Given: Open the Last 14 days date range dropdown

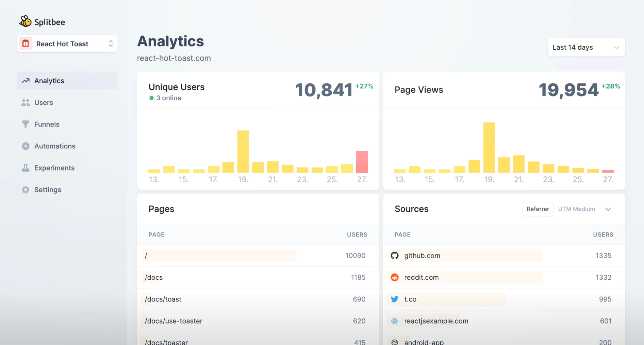Looking at the screenshot, I should (x=586, y=47).
